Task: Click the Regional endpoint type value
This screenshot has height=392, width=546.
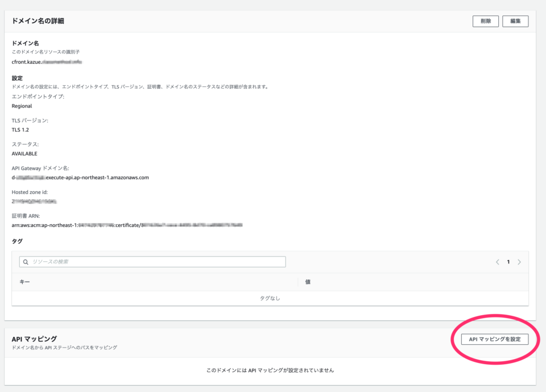Action: [22, 106]
